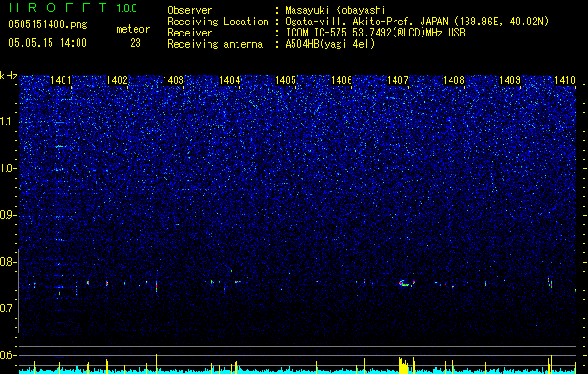Click the 1407 time marker

pyautogui.click(x=397, y=79)
